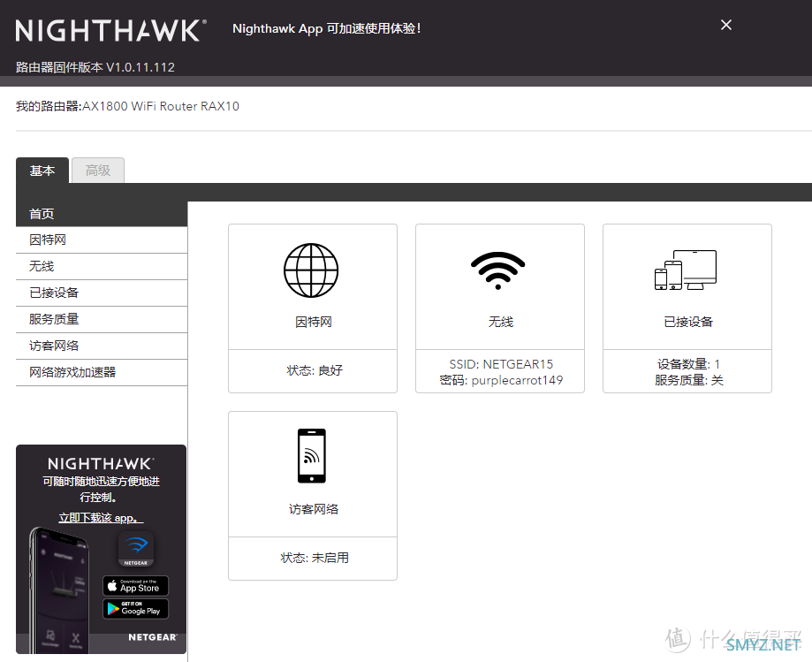The height and width of the screenshot is (662, 812).
Task: Click the 访客网络 card label
Action: tap(314, 510)
